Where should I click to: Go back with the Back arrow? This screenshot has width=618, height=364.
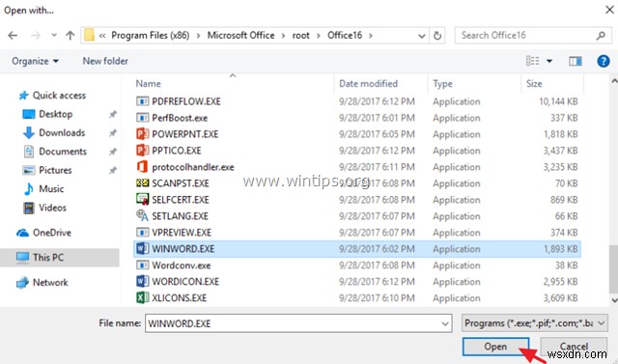[13, 36]
